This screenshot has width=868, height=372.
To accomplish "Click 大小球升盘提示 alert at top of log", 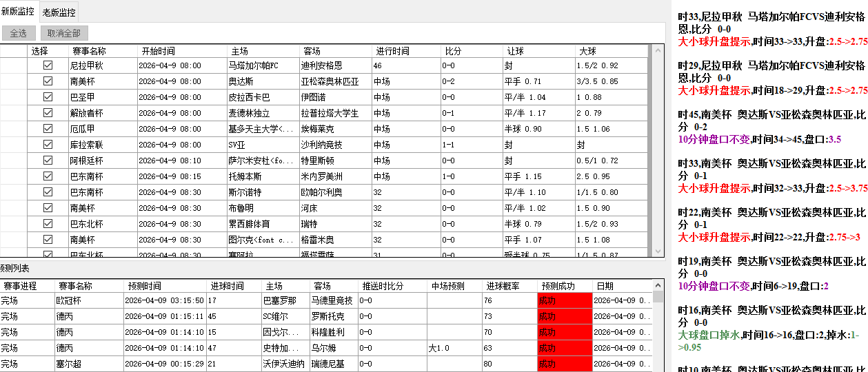I will click(x=714, y=41).
